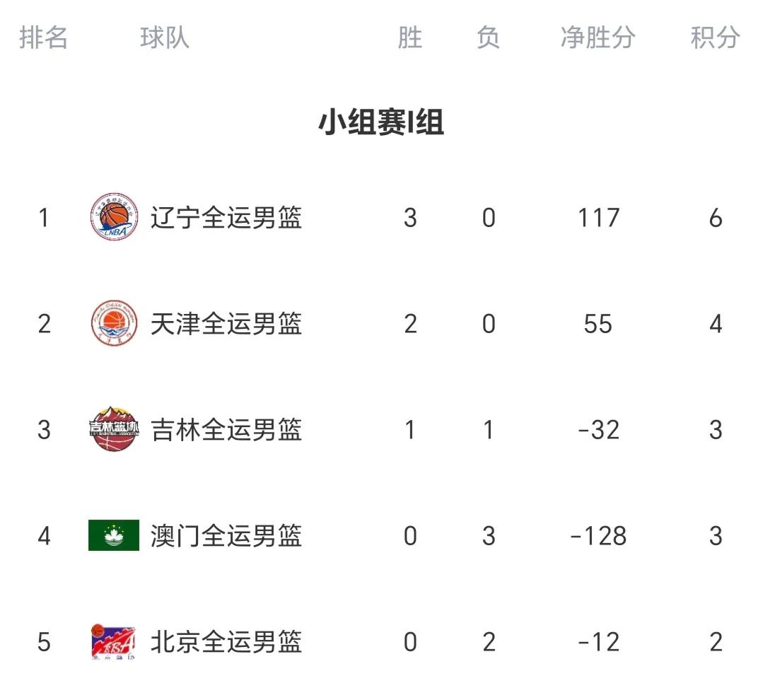Select 澳门全运男篮 team name
This screenshot has width=763, height=700.
pyautogui.click(x=226, y=535)
